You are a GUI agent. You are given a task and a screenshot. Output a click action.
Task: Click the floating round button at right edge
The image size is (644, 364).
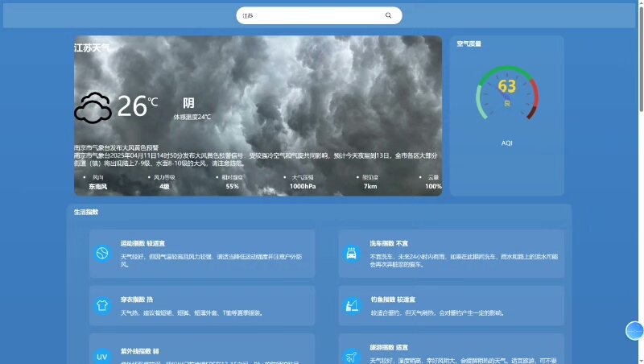click(x=634, y=331)
